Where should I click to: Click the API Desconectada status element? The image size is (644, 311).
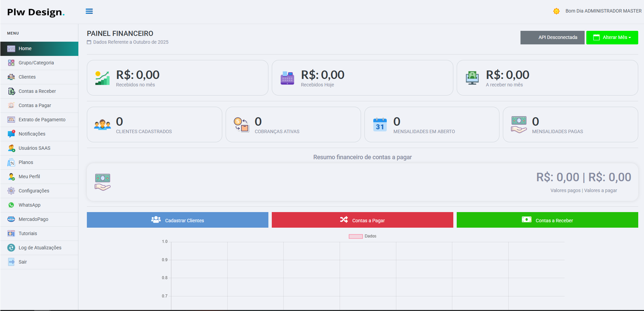point(552,37)
